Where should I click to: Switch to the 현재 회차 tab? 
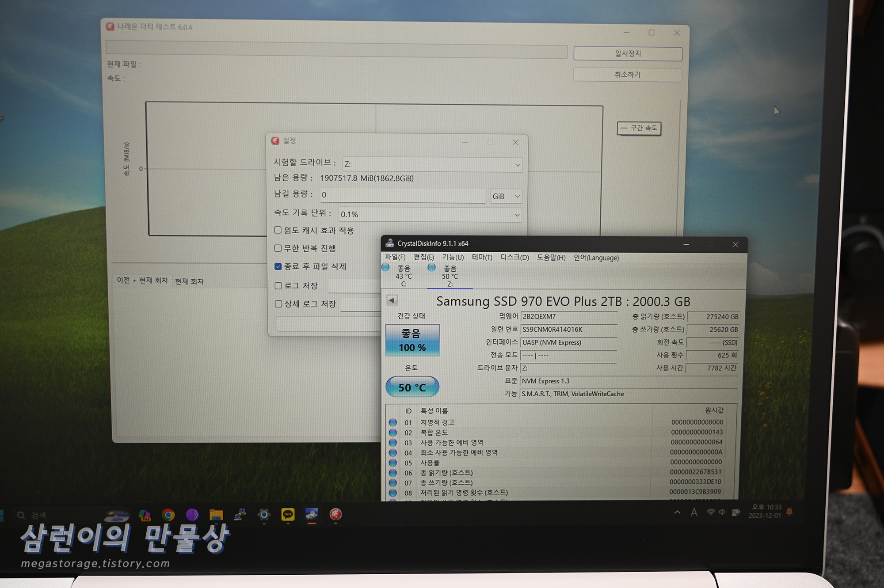point(189,281)
